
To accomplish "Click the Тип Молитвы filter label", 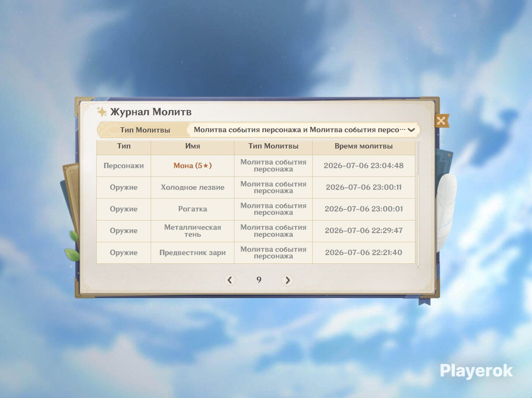I will (145, 130).
